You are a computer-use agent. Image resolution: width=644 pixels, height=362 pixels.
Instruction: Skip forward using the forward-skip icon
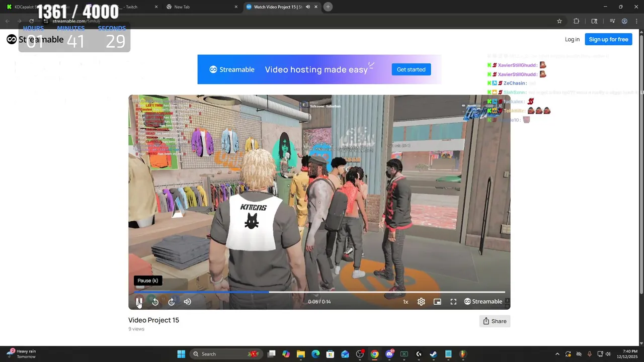[171, 302]
